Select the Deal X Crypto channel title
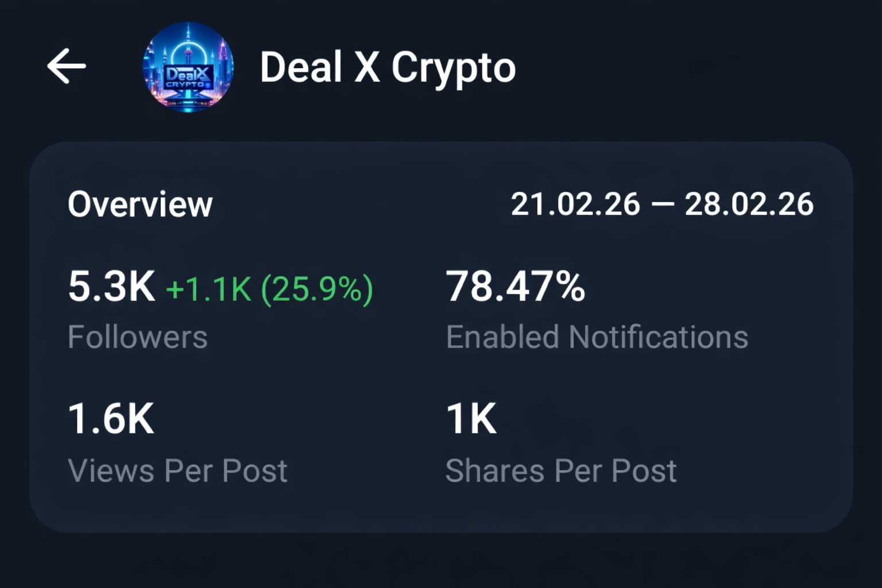This screenshot has height=588, width=882. [x=387, y=67]
